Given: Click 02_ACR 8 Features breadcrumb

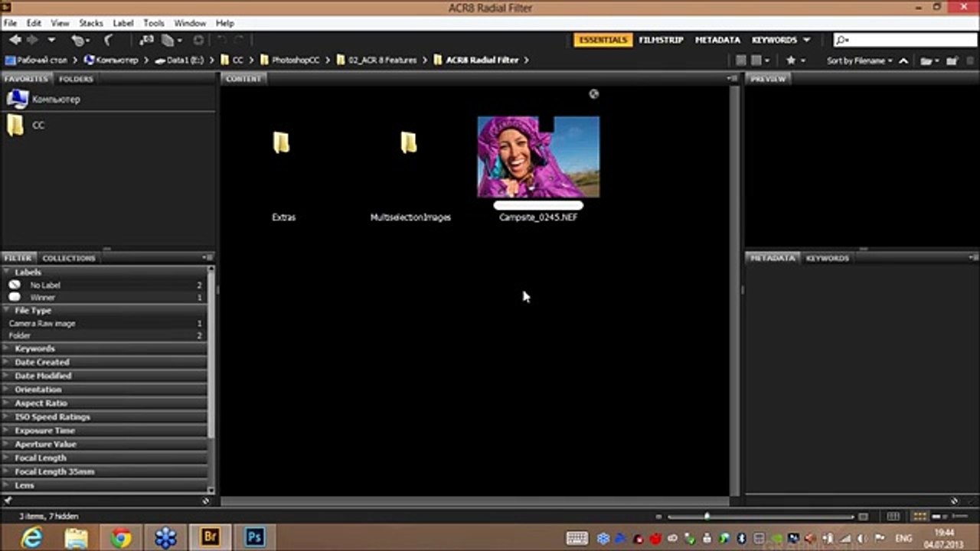Looking at the screenshot, I should point(376,60).
